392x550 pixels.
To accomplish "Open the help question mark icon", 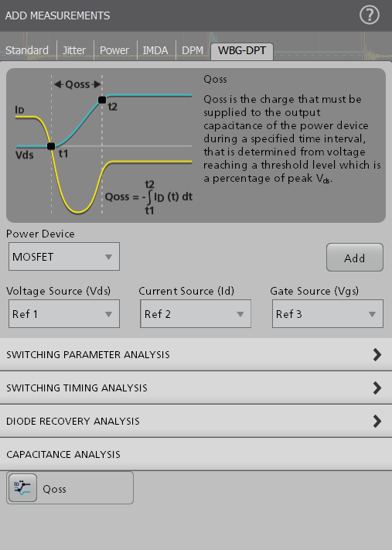I will (370, 15).
